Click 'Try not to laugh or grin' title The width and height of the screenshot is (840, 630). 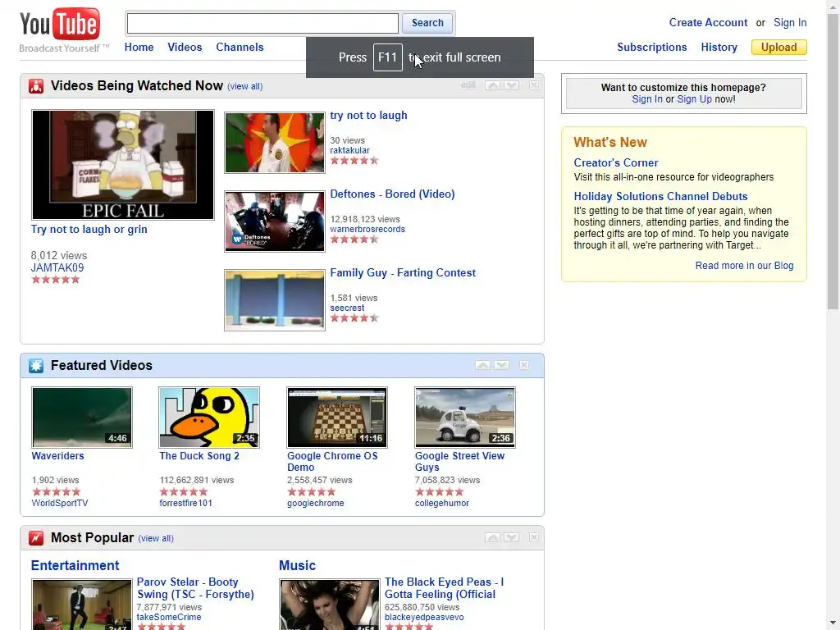[x=89, y=230]
